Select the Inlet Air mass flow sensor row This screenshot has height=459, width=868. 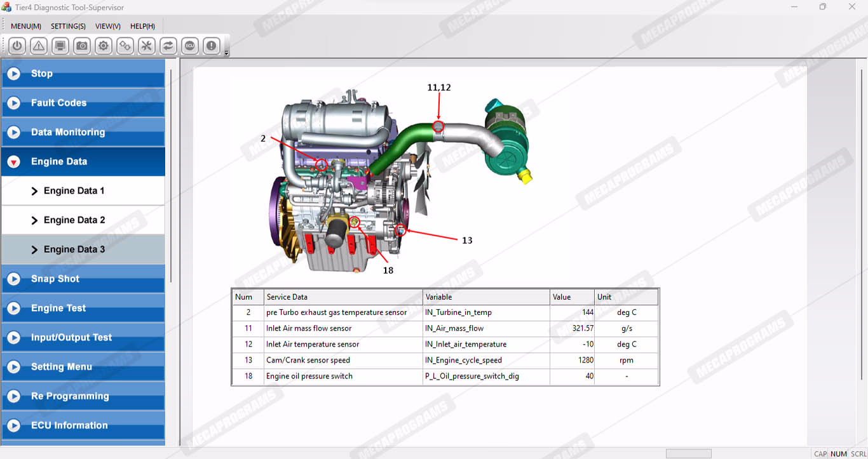tap(445, 328)
